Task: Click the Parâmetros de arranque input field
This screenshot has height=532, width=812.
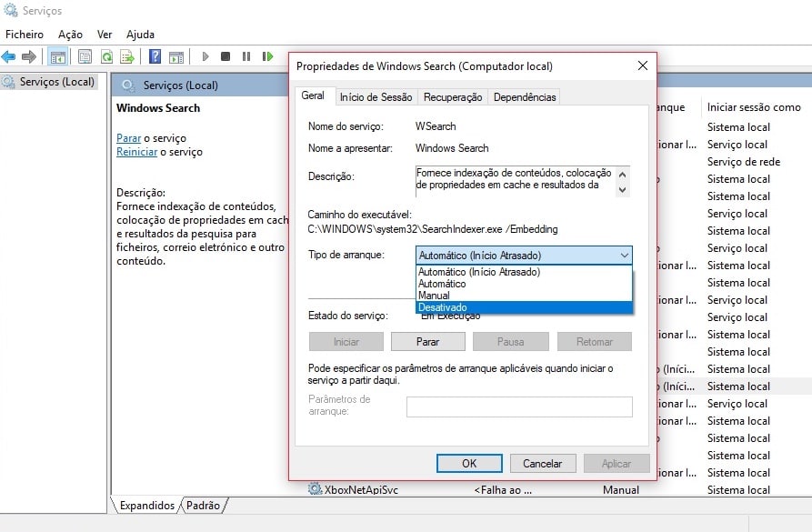Action: [x=519, y=407]
